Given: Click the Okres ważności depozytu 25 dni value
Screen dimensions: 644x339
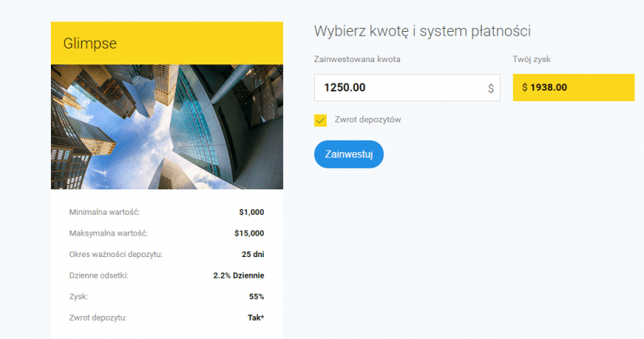Looking at the screenshot, I should pyautogui.click(x=253, y=254).
